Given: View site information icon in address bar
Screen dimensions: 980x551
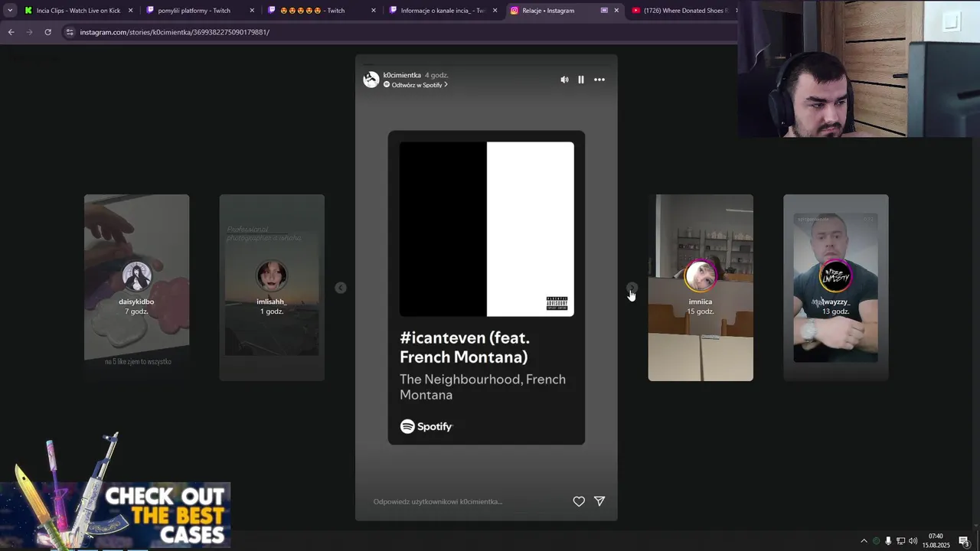Looking at the screenshot, I should (x=70, y=32).
